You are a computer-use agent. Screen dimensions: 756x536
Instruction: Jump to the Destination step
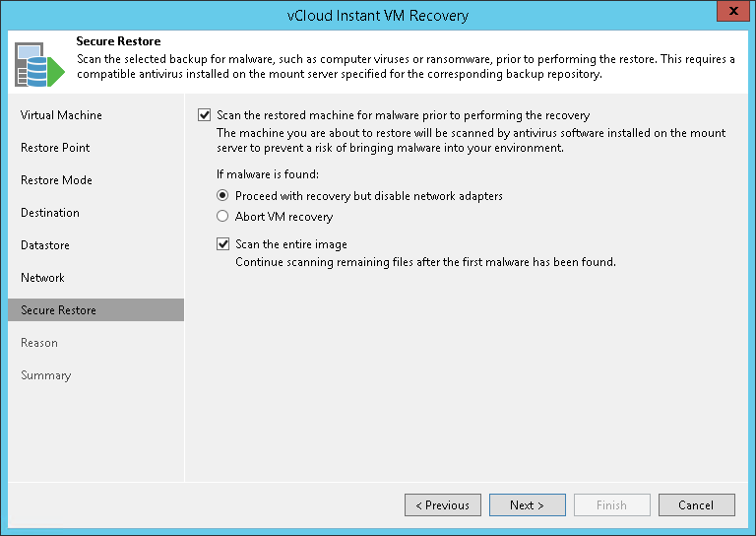coord(50,213)
